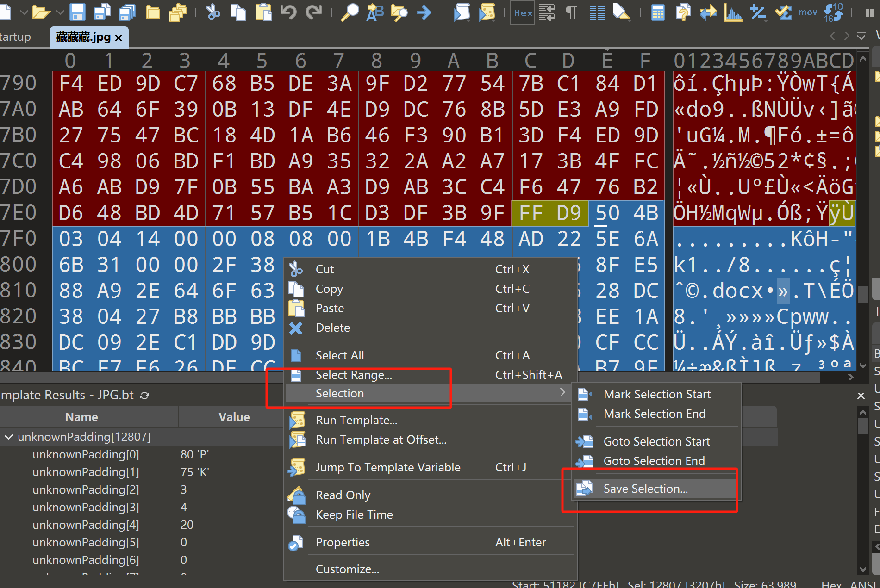Viewport: 880px width, 588px height.
Task: Click Mark Selection End
Action: pyautogui.click(x=656, y=414)
